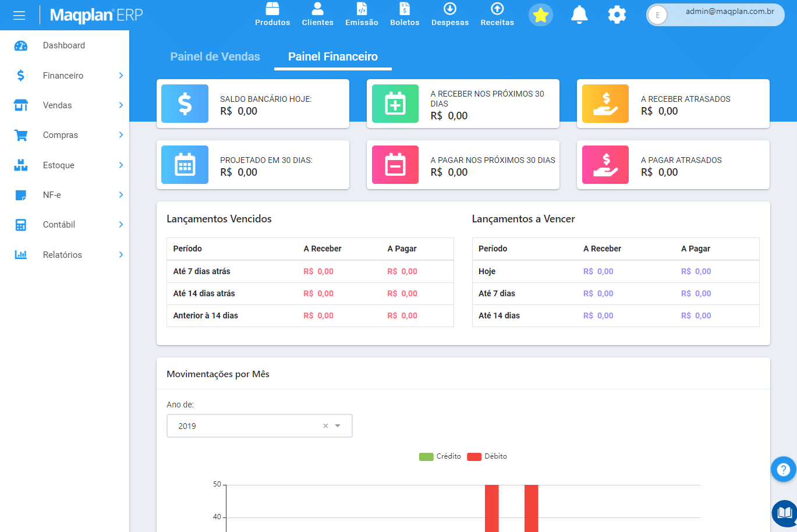Click the A Receber nos Próximos 30 Dias calendar-plus icon
797x532 pixels.
tap(395, 104)
